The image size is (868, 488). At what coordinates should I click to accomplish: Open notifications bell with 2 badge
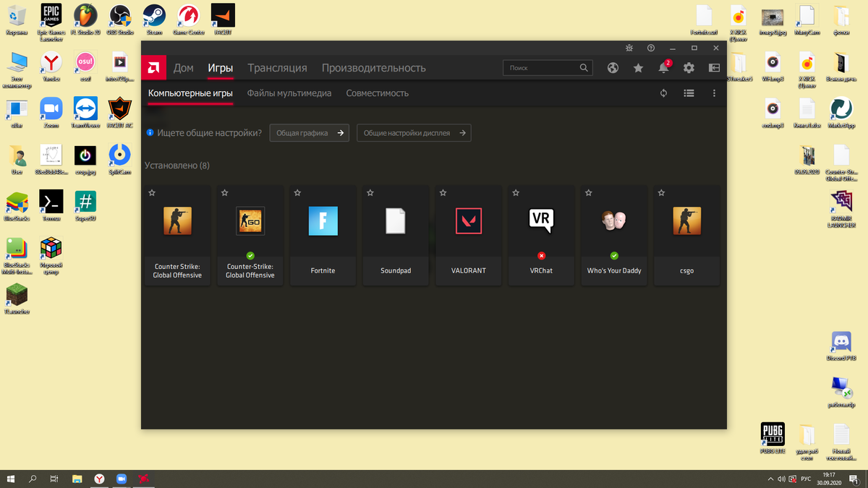coord(664,67)
